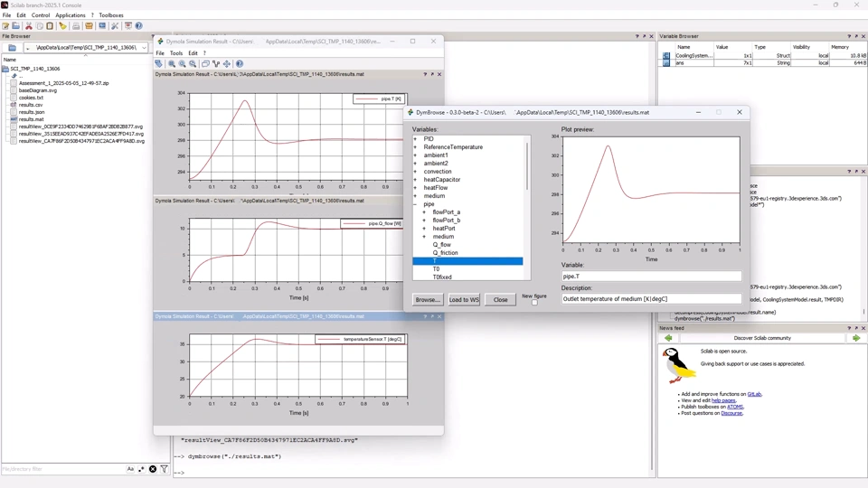
Task: Expand the heatPort node under pipe
Action: click(x=424, y=229)
